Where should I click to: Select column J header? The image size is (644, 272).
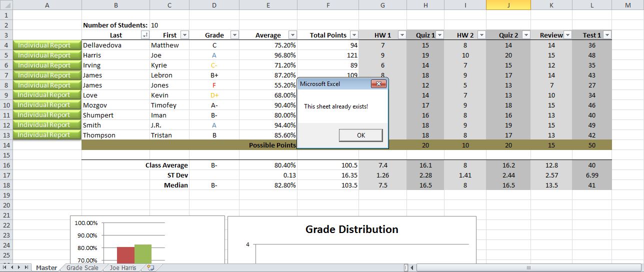[x=508, y=5]
